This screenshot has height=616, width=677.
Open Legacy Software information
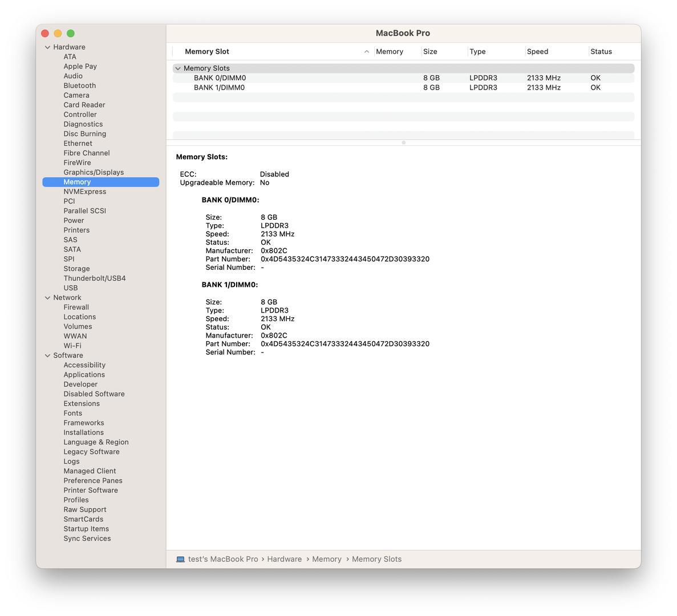click(91, 452)
